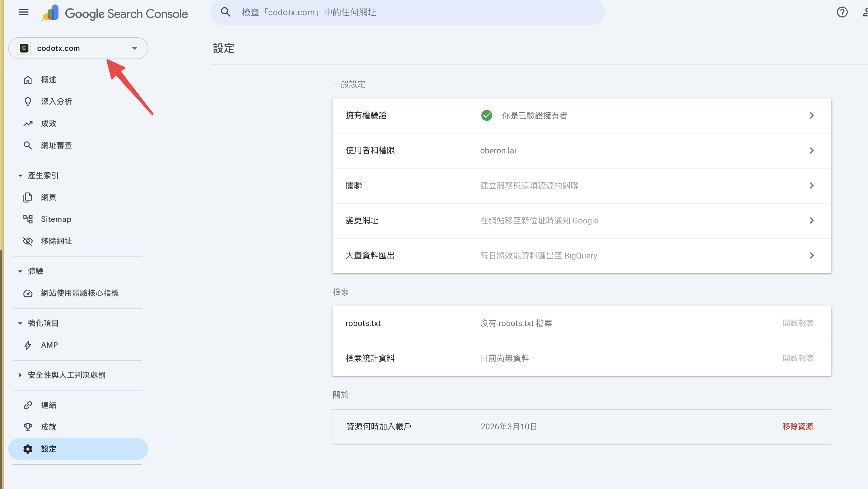
Task: Select 成效 in the sidebar
Action: coord(48,124)
